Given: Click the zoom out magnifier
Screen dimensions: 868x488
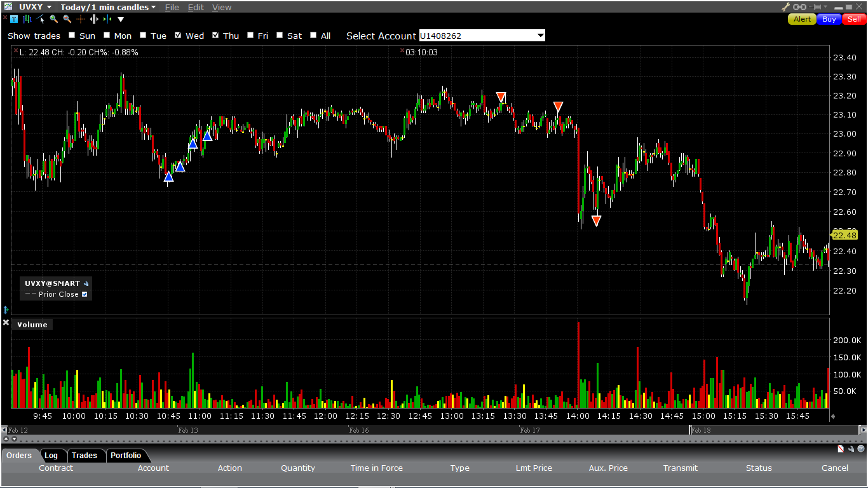Looking at the screenshot, I should pyautogui.click(x=67, y=19).
